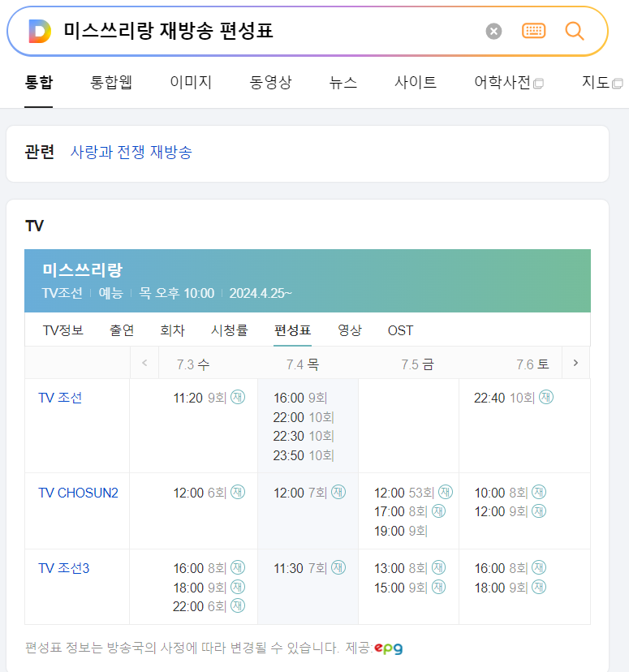Open the 출연 tab
The width and height of the screenshot is (629, 672).
tap(122, 330)
